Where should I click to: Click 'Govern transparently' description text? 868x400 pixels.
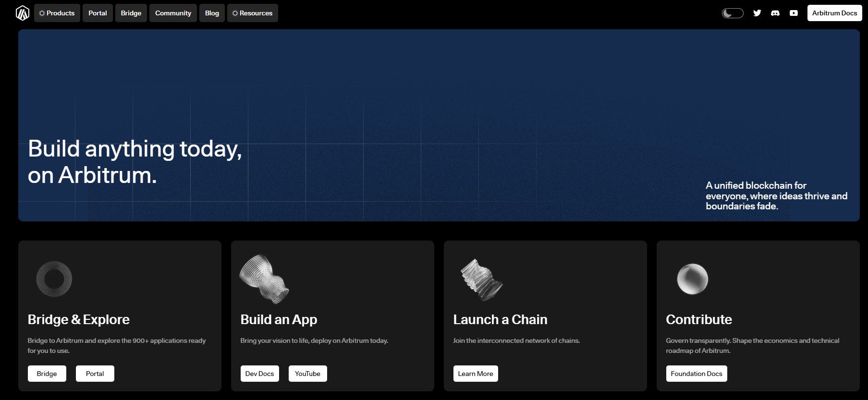tap(752, 346)
